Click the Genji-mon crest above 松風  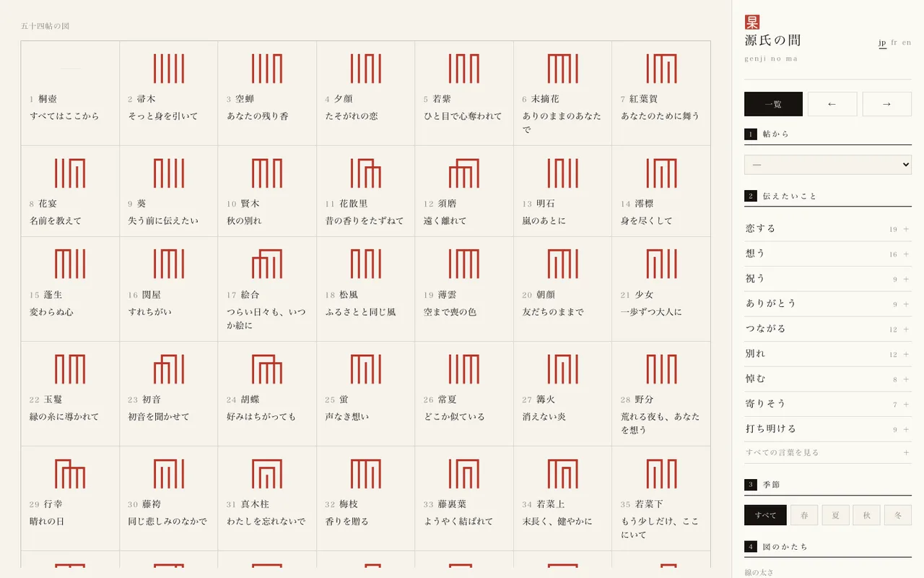tap(365, 264)
